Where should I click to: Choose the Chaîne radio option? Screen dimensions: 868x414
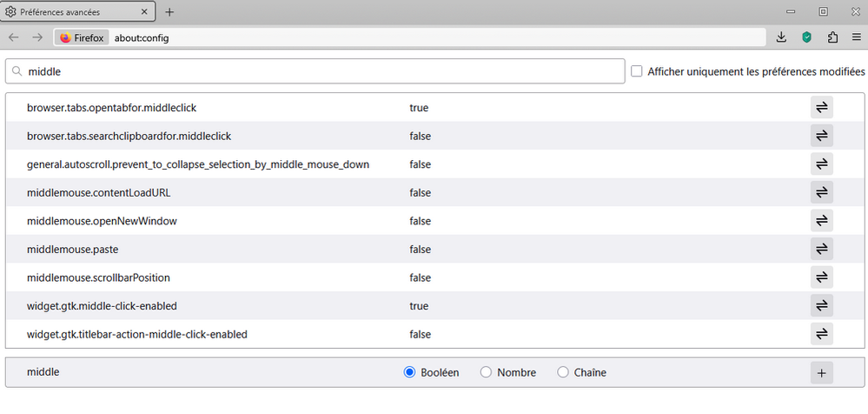click(x=563, y=372)
